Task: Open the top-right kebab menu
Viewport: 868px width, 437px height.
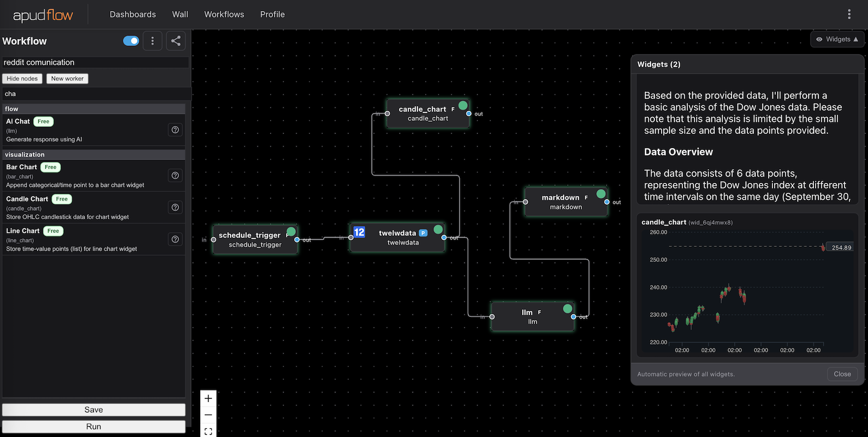Action: [849, 14]
